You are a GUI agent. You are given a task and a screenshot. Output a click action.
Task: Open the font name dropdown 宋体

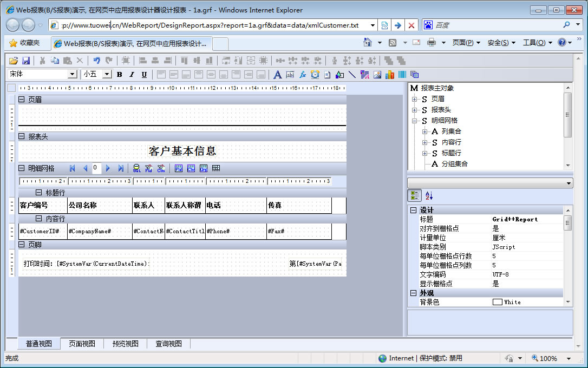click(x=72, y=75)
